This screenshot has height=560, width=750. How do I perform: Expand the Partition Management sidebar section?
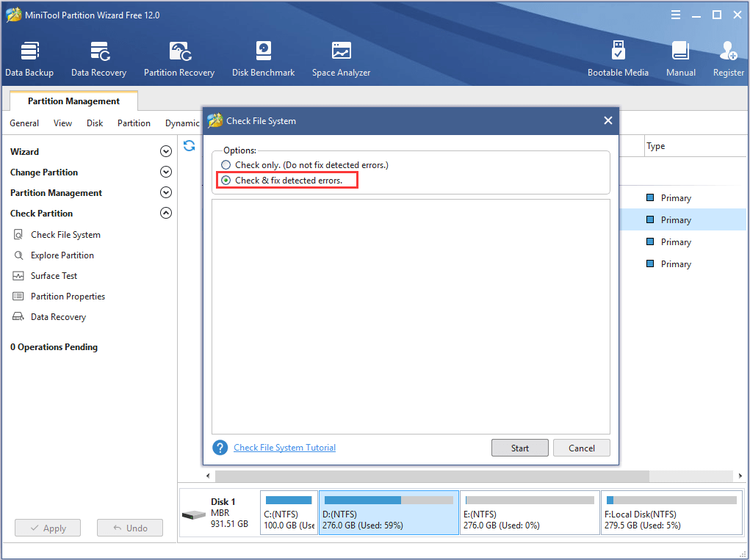click(x=165, y=192)
